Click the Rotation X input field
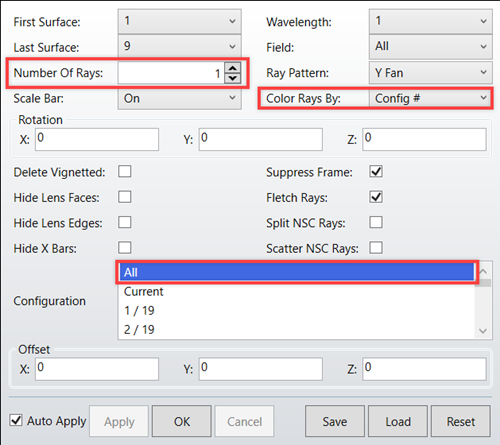 [x=97, y=139]
